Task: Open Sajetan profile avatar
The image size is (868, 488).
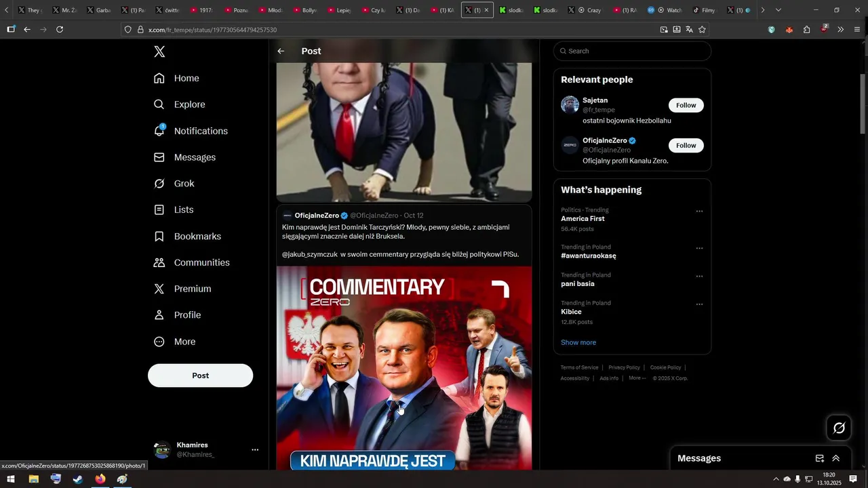Action: [x=570, y=105]
